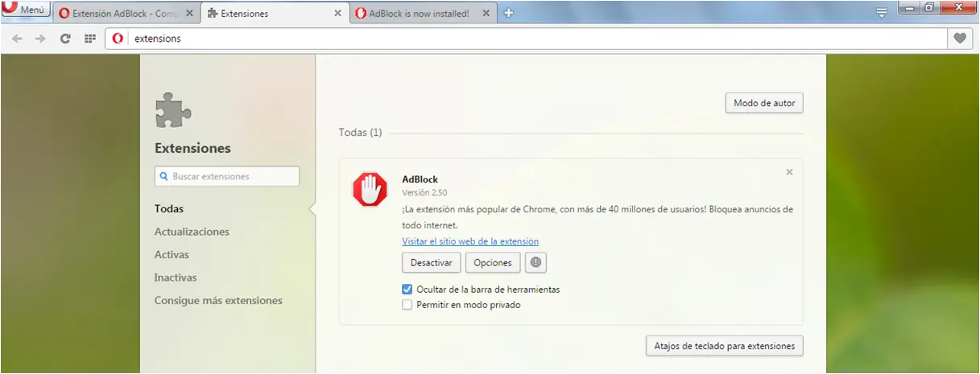Show Activas extensions

click(x=172, y=254)
